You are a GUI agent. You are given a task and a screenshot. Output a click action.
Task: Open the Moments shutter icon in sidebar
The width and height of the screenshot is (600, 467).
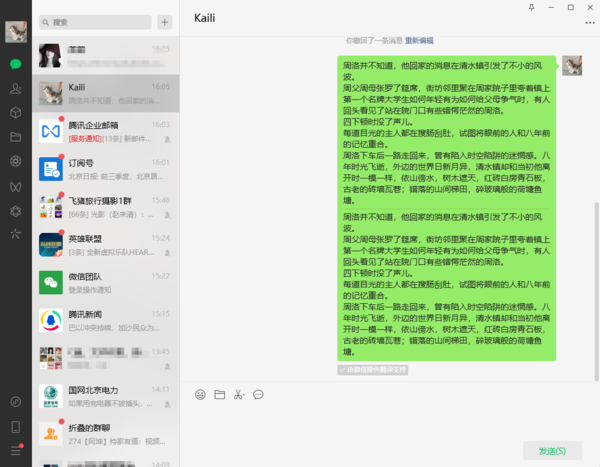click(16, 162)
